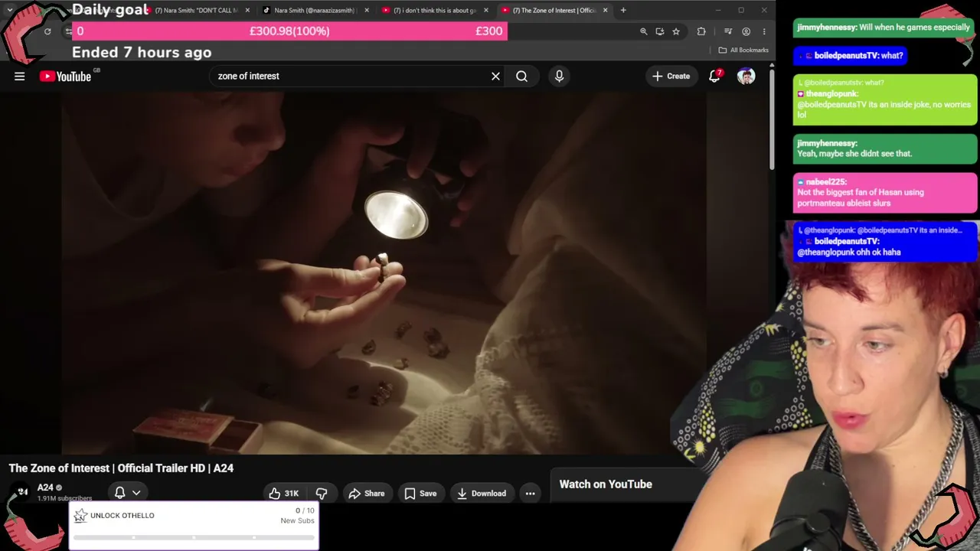Open the browser media controls icon
The height and width of the screenshot is (551, 980).
click(728, 31)
